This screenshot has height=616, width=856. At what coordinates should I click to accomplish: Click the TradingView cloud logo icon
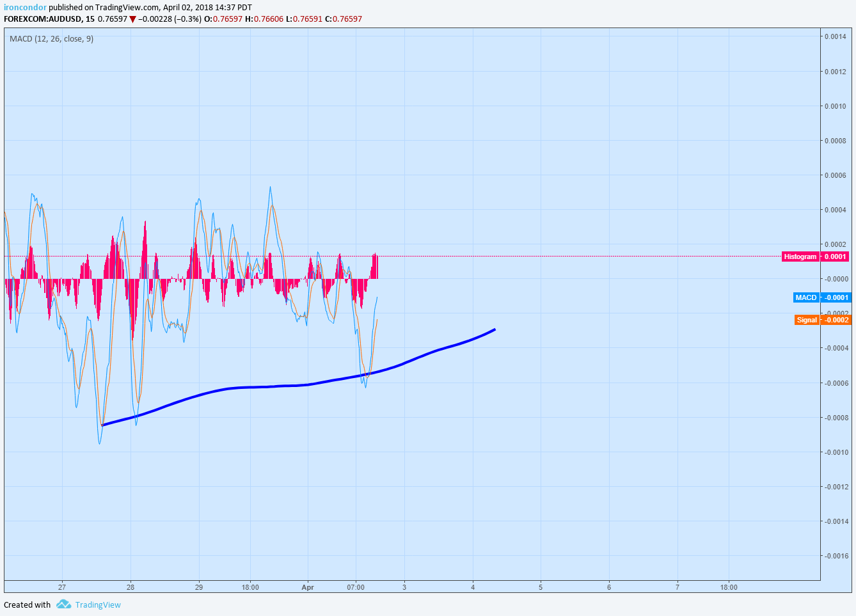pyautogui.click(x=63, y=604)
